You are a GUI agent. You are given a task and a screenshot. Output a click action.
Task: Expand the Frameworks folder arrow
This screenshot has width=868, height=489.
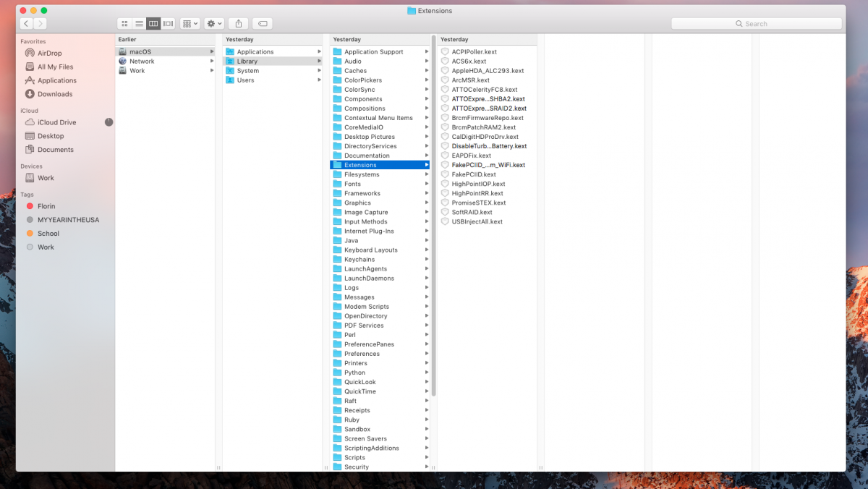tap(427, 193)
